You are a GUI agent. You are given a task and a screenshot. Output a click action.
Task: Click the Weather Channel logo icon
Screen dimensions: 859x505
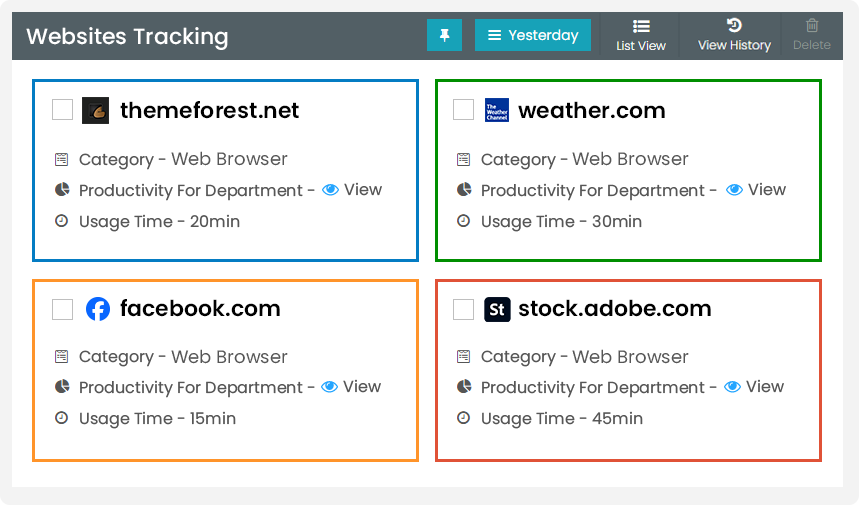[x=497, y=110]
